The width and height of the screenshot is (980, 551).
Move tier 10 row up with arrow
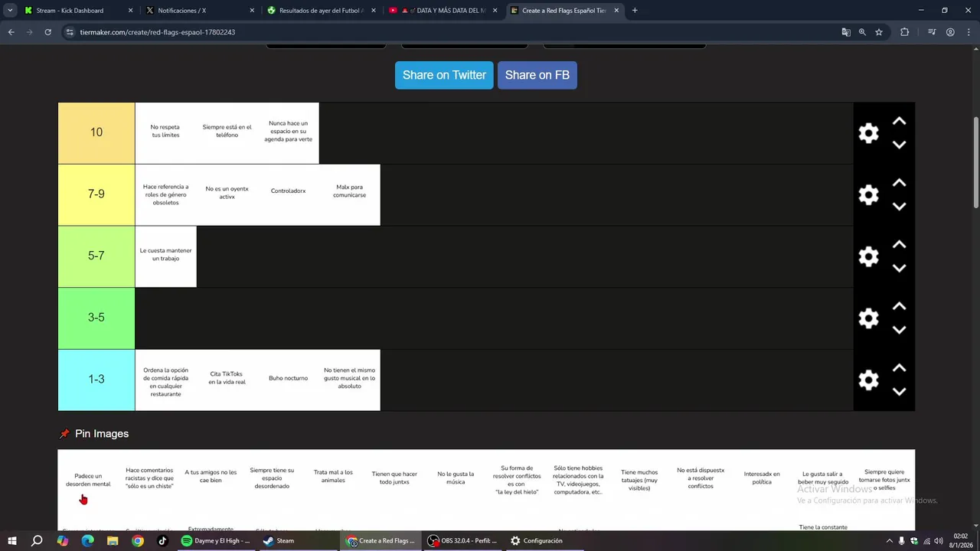(x=899, y=122)
